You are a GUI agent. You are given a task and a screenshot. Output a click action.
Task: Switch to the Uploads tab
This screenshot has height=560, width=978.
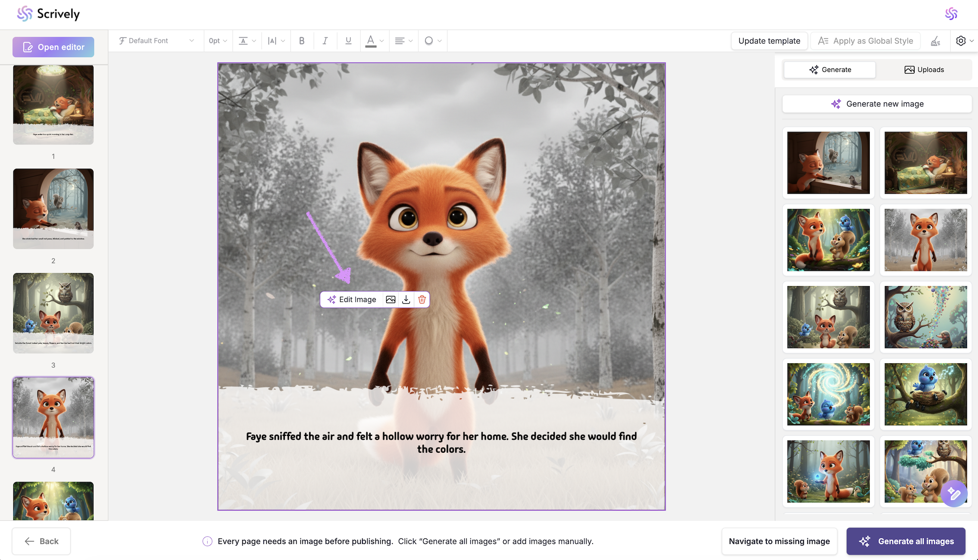click(x=924, y=70)
